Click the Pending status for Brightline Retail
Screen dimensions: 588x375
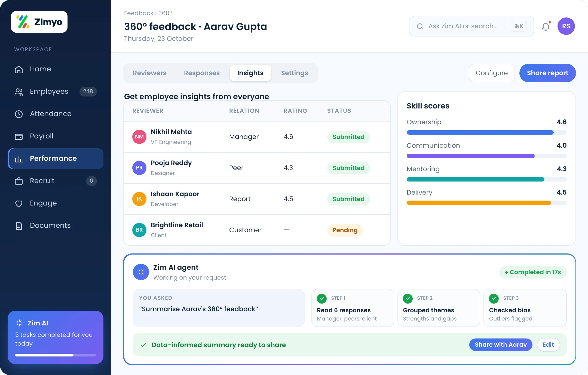tap(345, 230)
